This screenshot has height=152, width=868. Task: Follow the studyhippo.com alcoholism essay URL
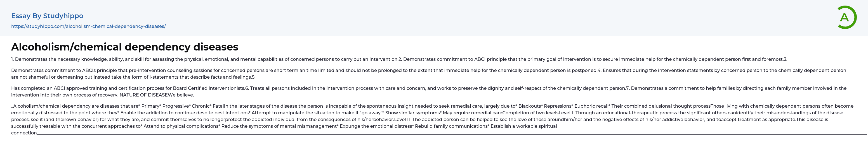[x=88, y=26]
